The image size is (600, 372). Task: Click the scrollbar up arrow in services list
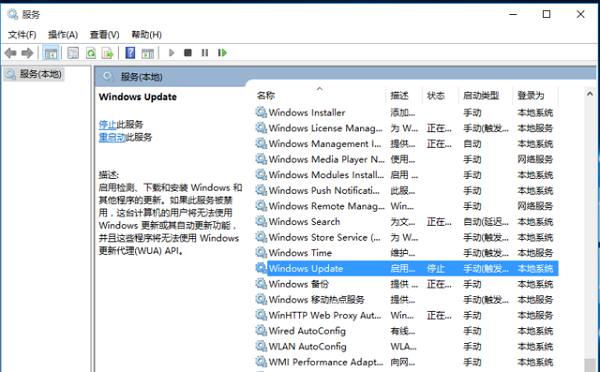[x=590, y=94]
